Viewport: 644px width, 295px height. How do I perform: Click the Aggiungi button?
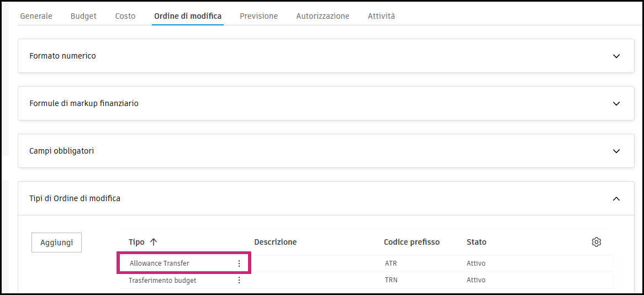[56, 243]
